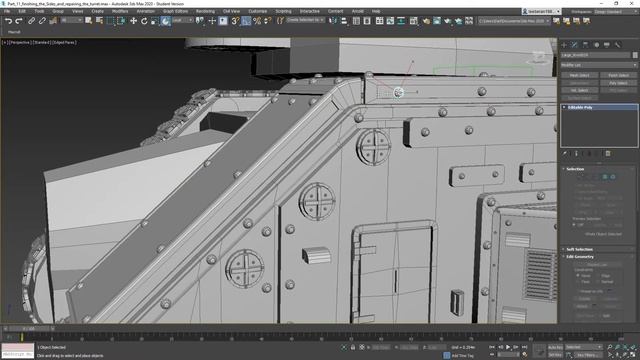
Task: Collapse the Selection rollout
Action: (x=575, y=169)
